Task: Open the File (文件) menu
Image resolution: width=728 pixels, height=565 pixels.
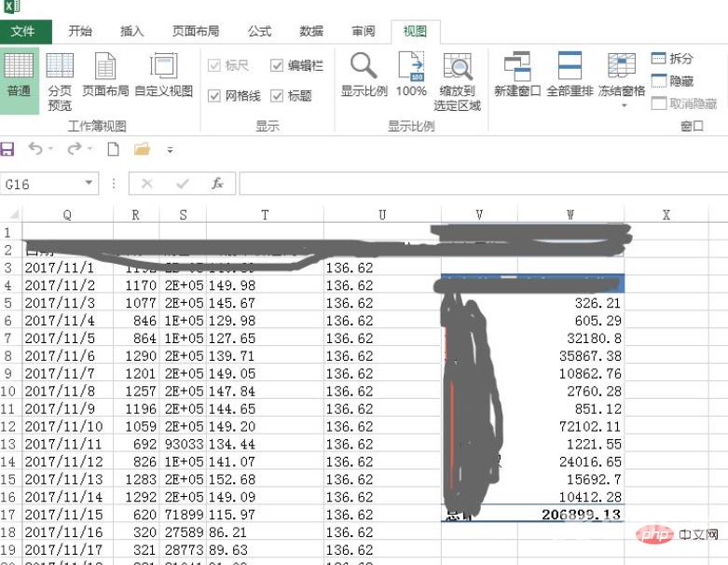Action: pyautogui.click(x=24, y=31)
